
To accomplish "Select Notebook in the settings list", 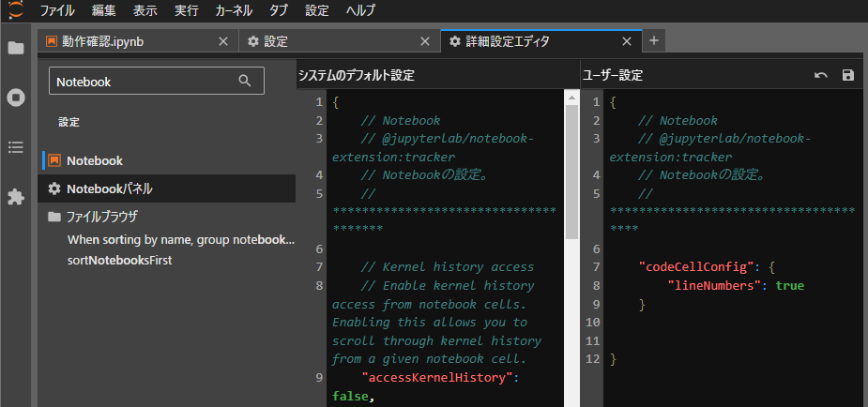I will (x=167, y=161).
